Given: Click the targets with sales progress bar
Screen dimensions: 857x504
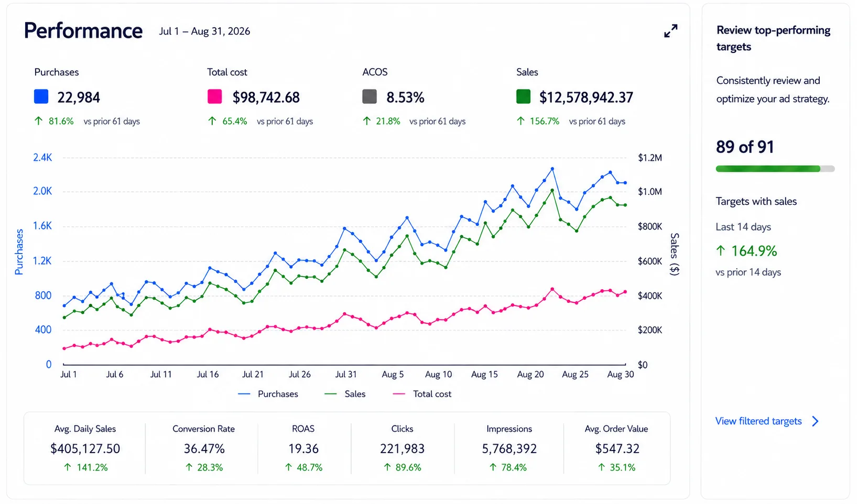Looking at the screenshot, I should 775,169.
